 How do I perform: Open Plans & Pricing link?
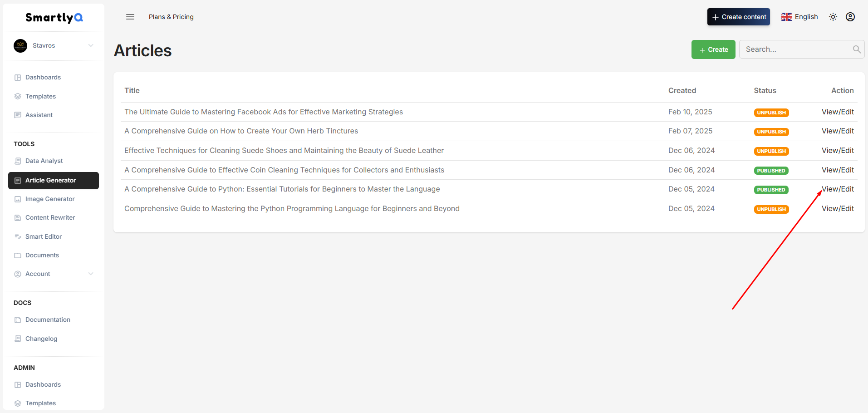point(171,17)
